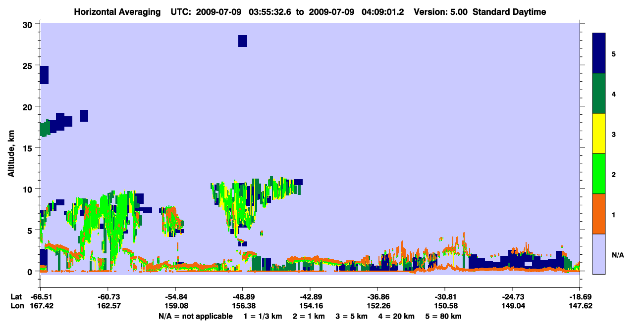Click the latitude value -42.89
The image size is (644, 330).
coord(310,297)
